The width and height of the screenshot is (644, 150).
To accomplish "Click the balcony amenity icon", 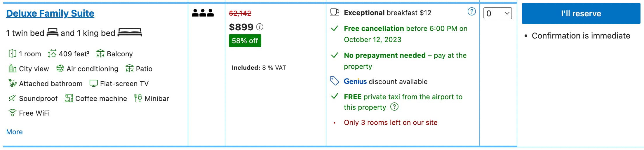I will click(x=100, y=54).
